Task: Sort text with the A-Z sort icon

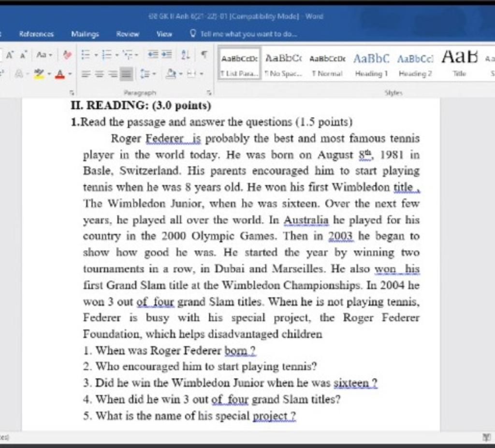Action: pos(186,55)
